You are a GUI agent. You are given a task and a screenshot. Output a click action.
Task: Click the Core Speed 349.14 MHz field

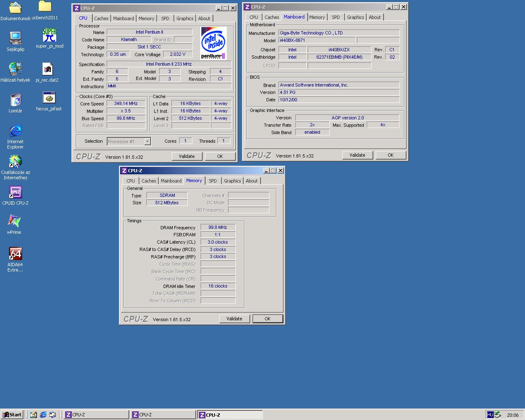pyautogui.click(x=126, y=104)
